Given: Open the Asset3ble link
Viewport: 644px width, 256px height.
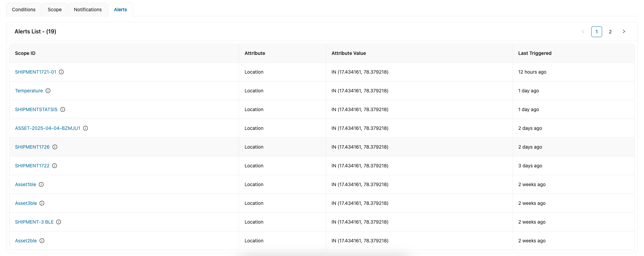Looking at the screenshot, I should (x=26, y=203).
